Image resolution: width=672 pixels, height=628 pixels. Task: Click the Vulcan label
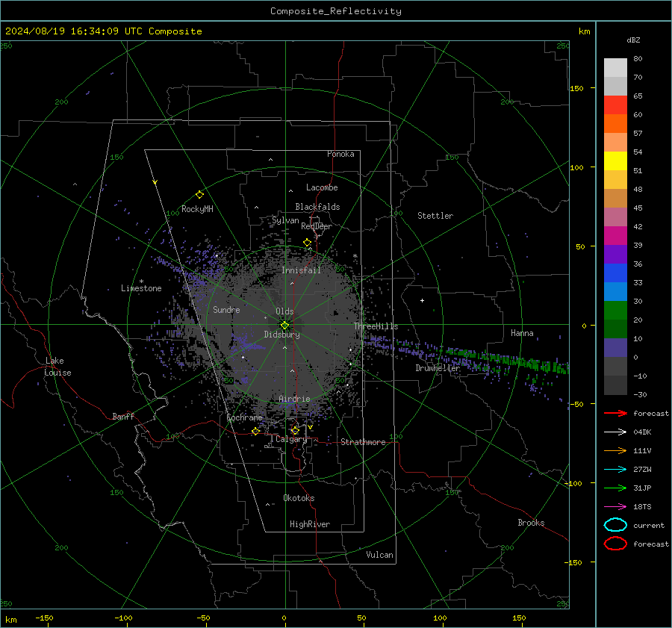379,555
